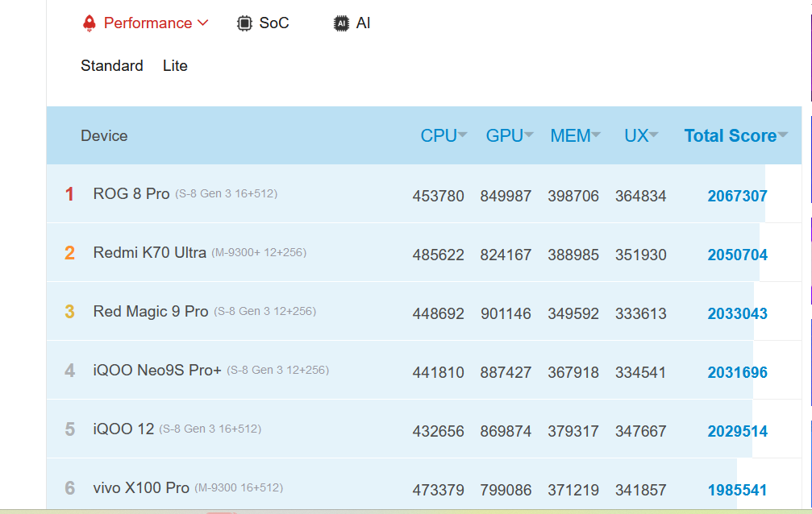This screenshot has width=812, height=514.
Task: Open iQOO Neo9S Pro+ device entry
Action: coord(157,370)
